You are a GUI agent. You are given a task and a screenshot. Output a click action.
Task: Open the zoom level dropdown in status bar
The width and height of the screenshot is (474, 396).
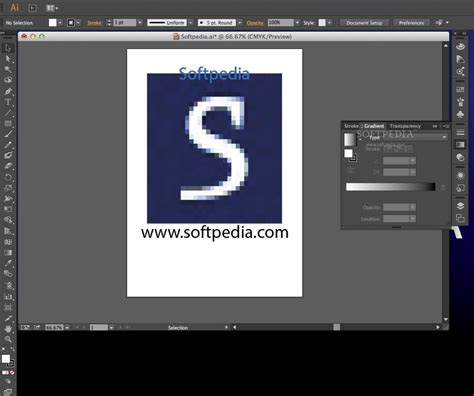click(x=67, y=328)
